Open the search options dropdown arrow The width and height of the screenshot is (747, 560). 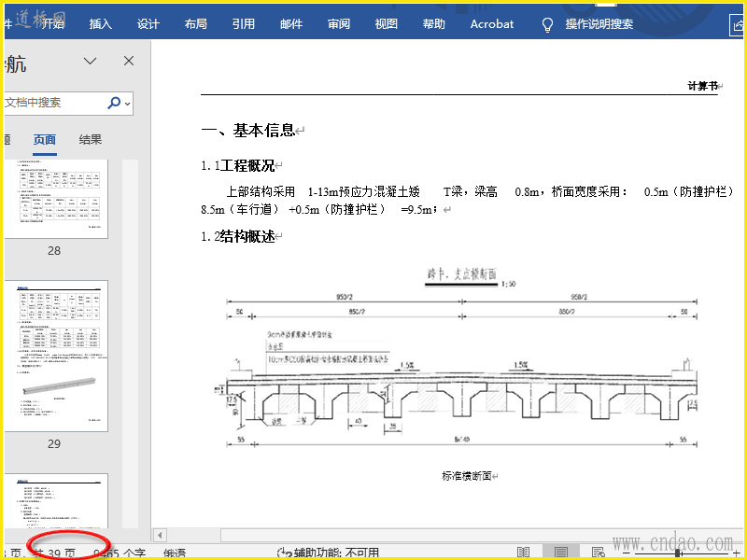pos(128,104)
